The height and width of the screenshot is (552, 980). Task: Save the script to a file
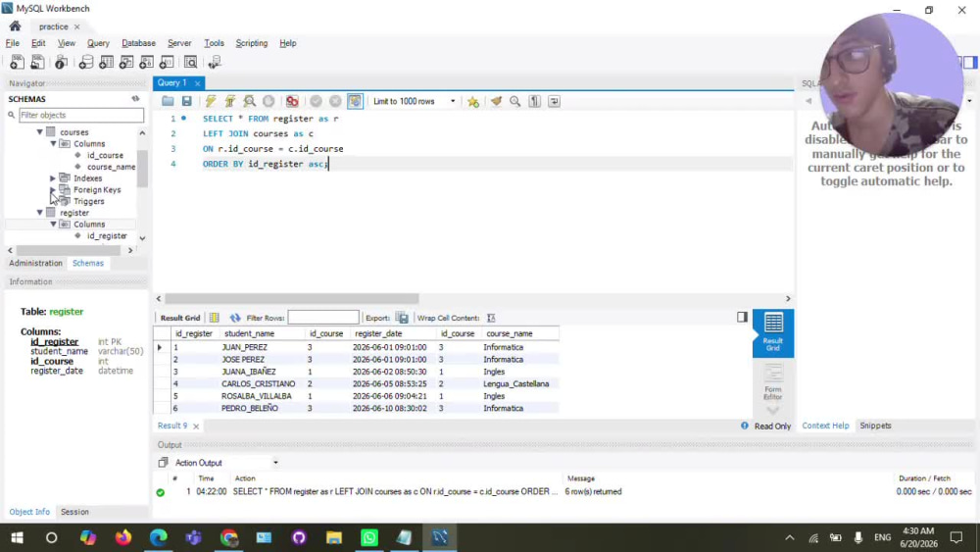pos(186,101)
